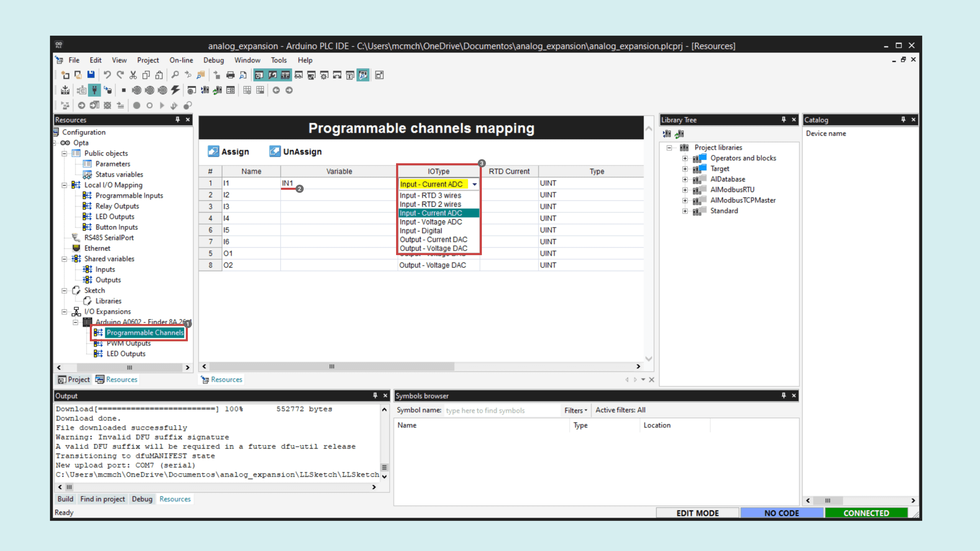The width and height of the screenshot is (980, 551).
Task: Click the refresh libraries icon in Library Tree
Action: tap(680, 134)
